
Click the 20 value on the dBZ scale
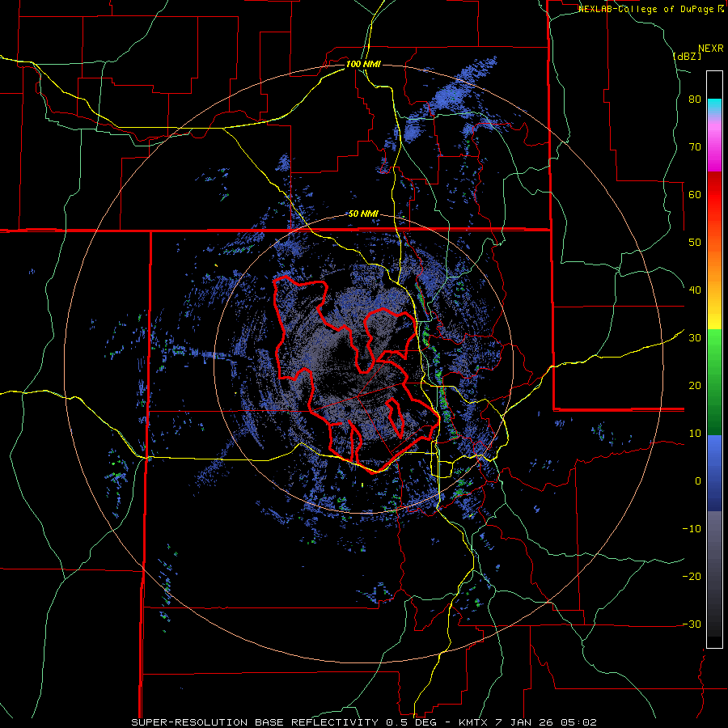(695, 386)
